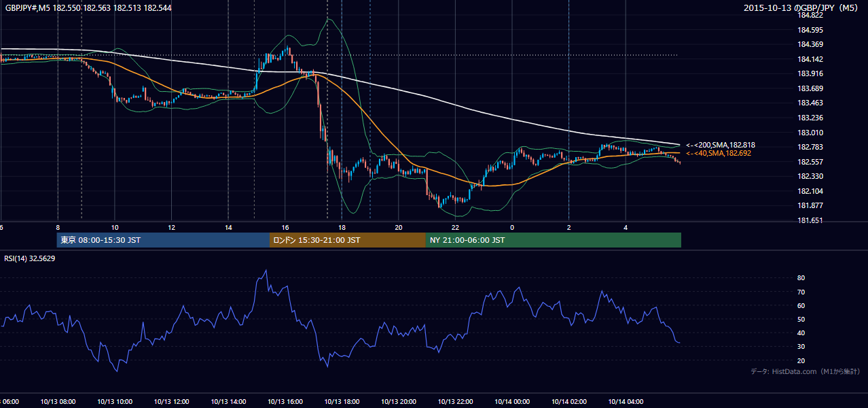Click the 10/14 02:00 time label
The image size is (868, 408).
click(x=569, y=402)
